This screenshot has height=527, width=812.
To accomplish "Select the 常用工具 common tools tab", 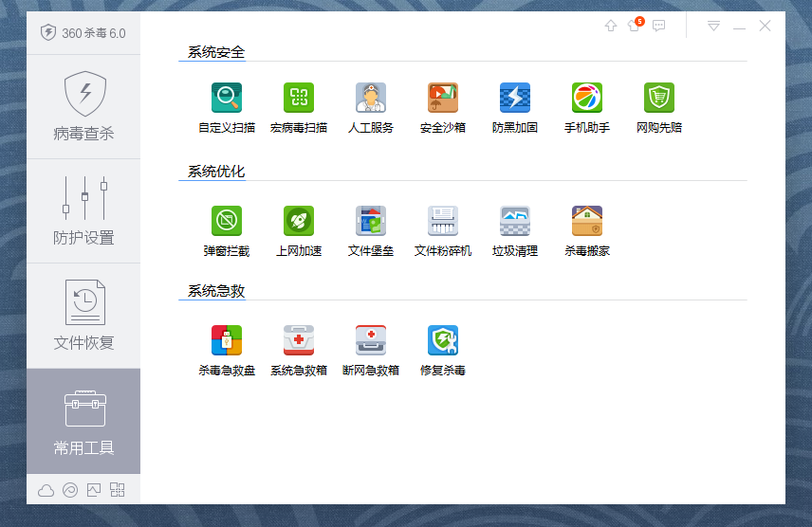I will 83,421.
